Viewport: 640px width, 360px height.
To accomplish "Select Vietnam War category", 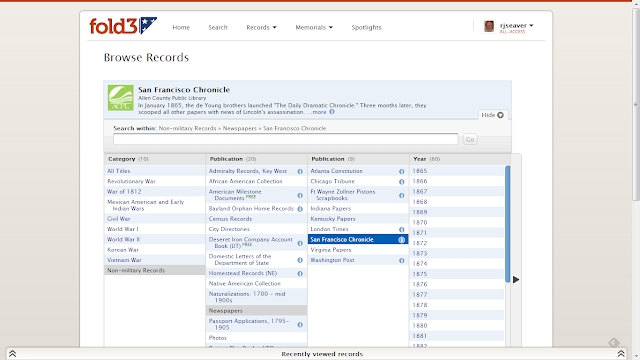I will coord(155,260).
